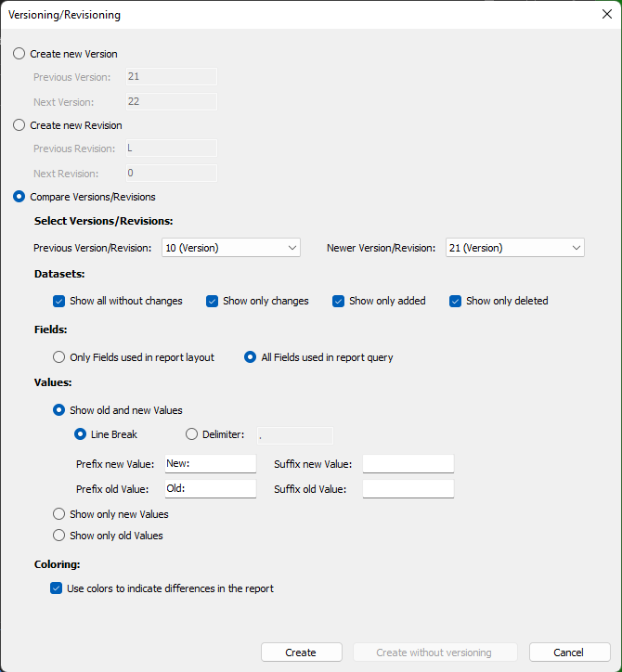The height and width of the screenshot is (672, 622).
Task: Choose Only Fields used in report layout
Action: (59, 357)
